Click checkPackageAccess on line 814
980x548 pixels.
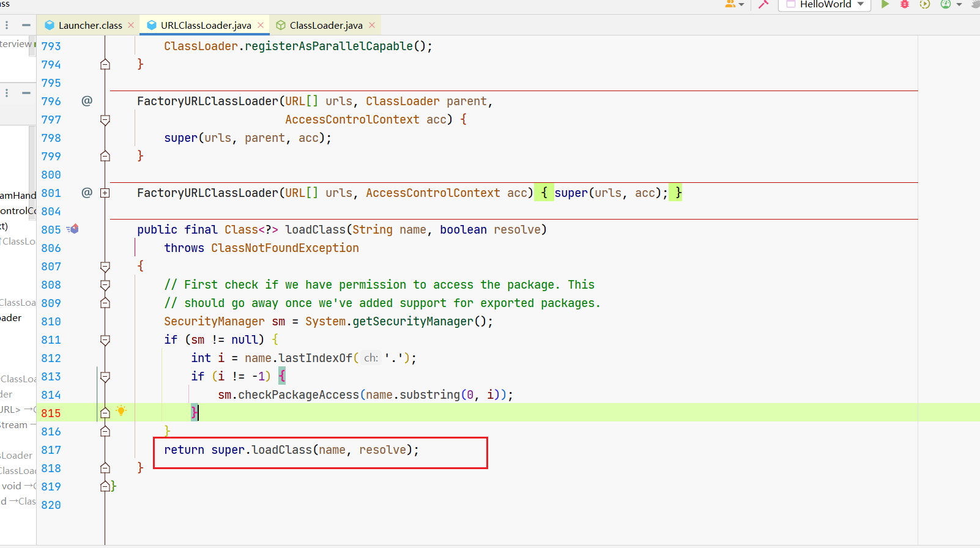click(x=299, y=394)
